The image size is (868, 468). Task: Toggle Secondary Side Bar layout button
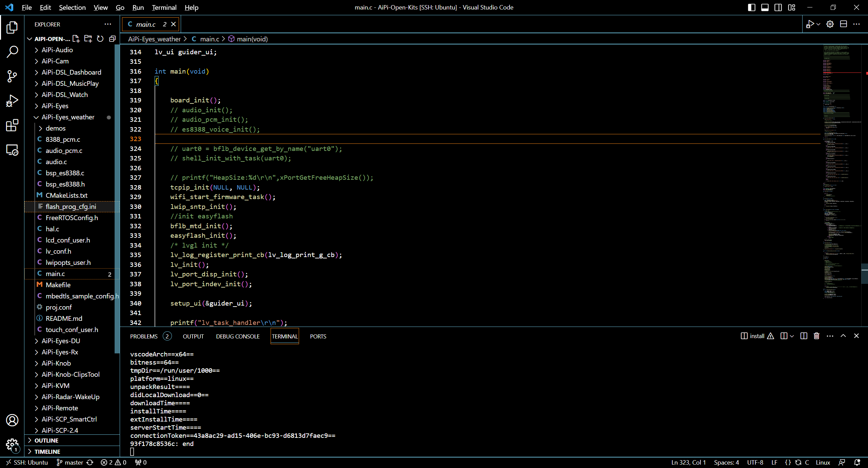coord(778,7)
